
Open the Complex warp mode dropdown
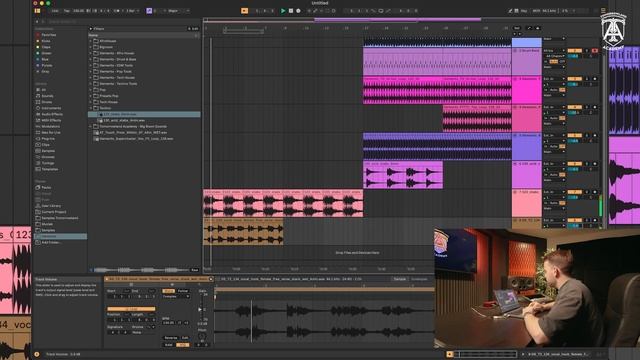176,296
